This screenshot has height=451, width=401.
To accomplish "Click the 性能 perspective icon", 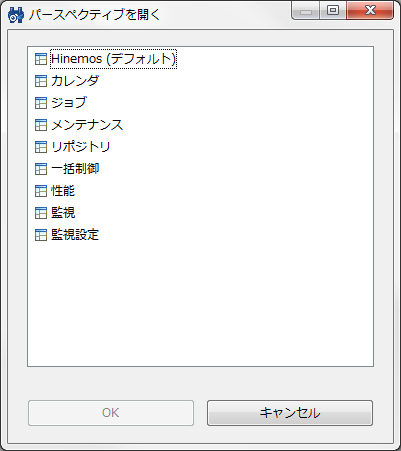I will 41,191.
